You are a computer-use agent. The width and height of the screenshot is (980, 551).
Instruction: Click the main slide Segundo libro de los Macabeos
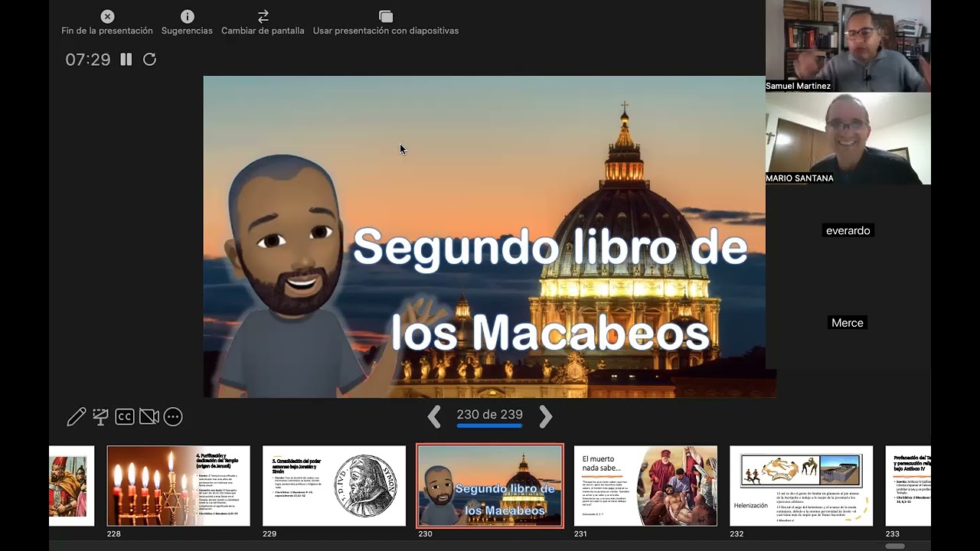489,236
